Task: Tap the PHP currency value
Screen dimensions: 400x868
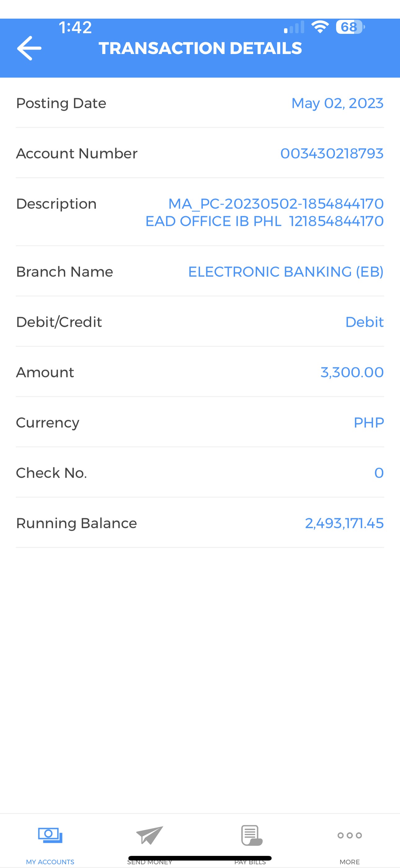Action: pyautogui.click(x=369, y=423)
